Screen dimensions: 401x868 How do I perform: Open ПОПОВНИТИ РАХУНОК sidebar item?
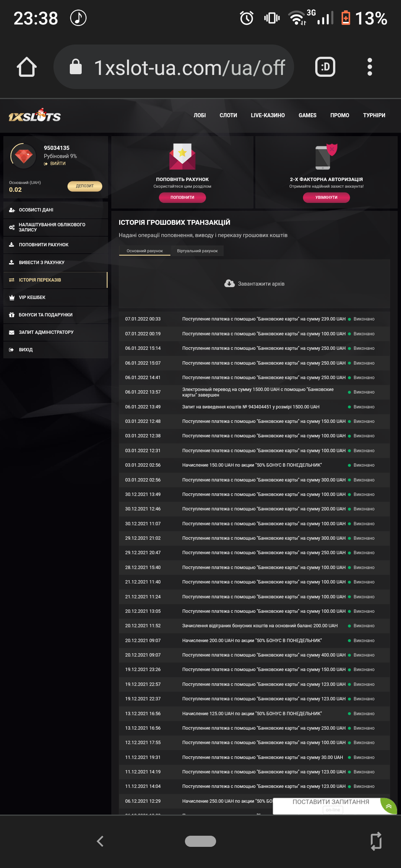(56, 245)
